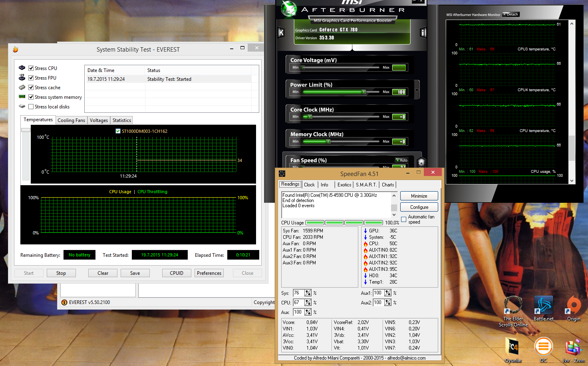The image size is (588, 366).
Task: Click the CPU flame icon in SpeedFan
Action: pos(365,244)
